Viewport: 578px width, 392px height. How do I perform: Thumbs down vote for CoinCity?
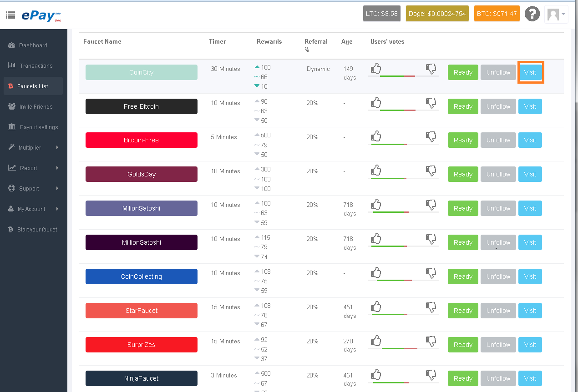pos(431,69)
